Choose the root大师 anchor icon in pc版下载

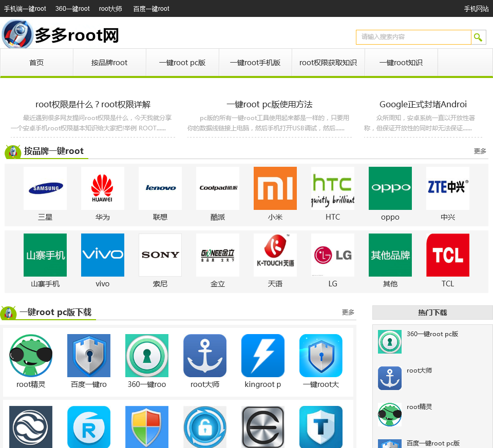tap(205, 356)
